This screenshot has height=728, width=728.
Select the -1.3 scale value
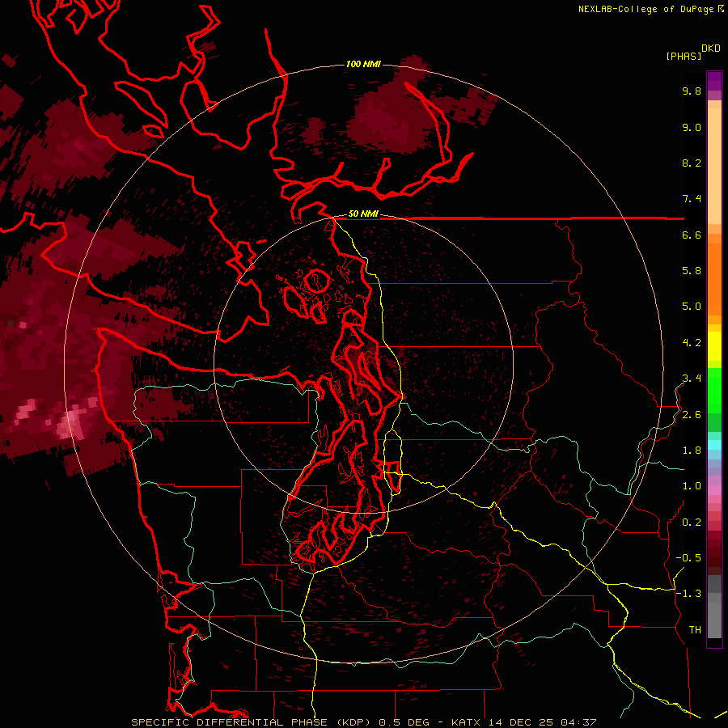click(x=688, y=594)
